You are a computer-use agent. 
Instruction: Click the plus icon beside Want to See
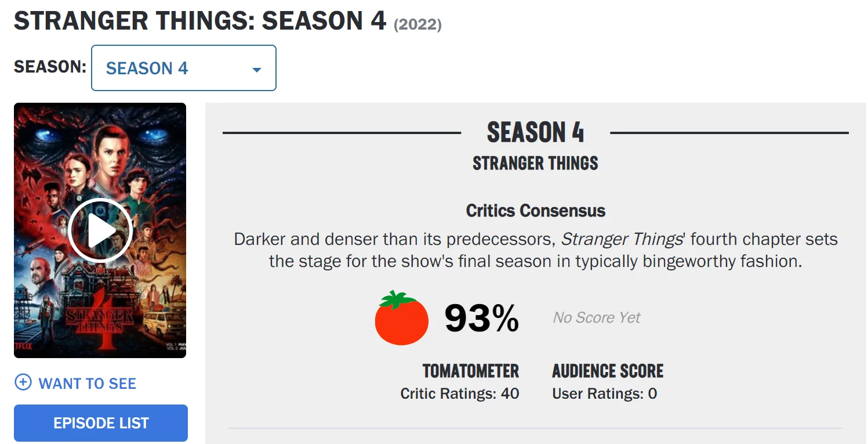(23, 382)
